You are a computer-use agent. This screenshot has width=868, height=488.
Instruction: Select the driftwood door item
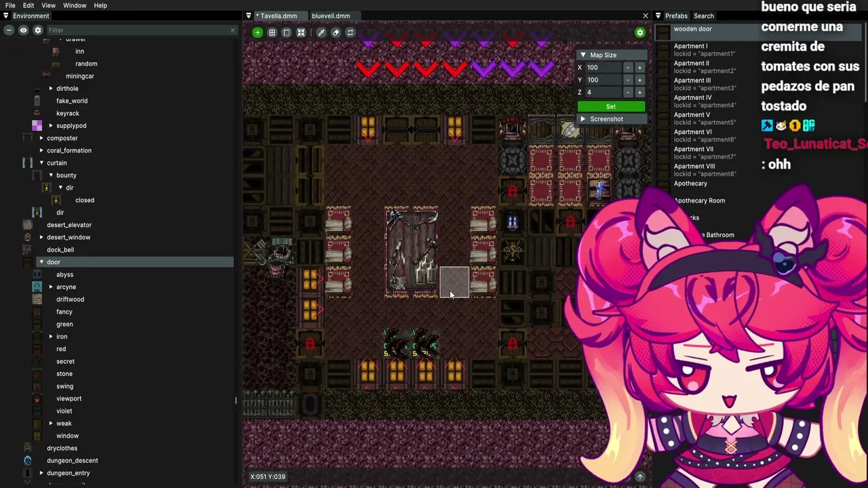point(71,300)
